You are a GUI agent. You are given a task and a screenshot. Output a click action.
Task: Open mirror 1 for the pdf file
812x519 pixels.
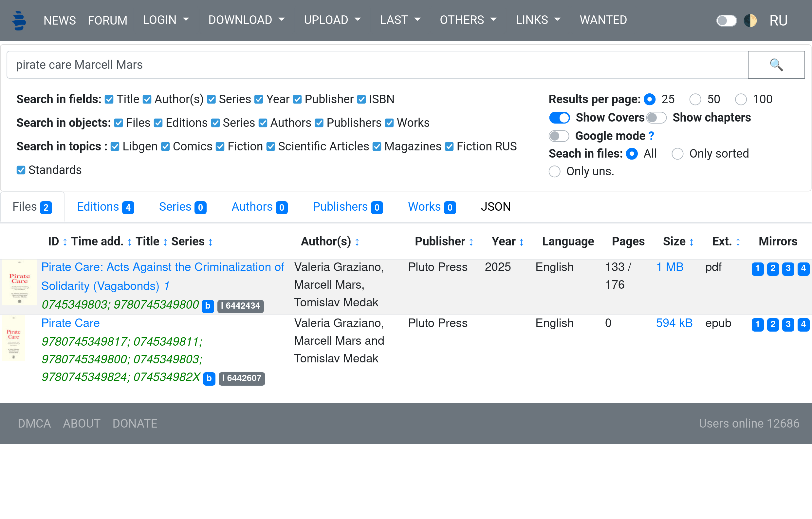757,269
